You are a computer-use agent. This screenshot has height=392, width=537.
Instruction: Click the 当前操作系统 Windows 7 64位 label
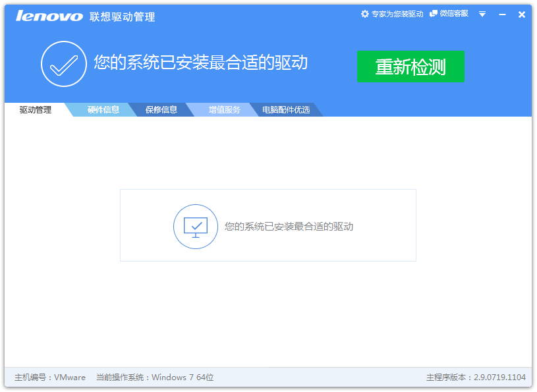point(155,378)
